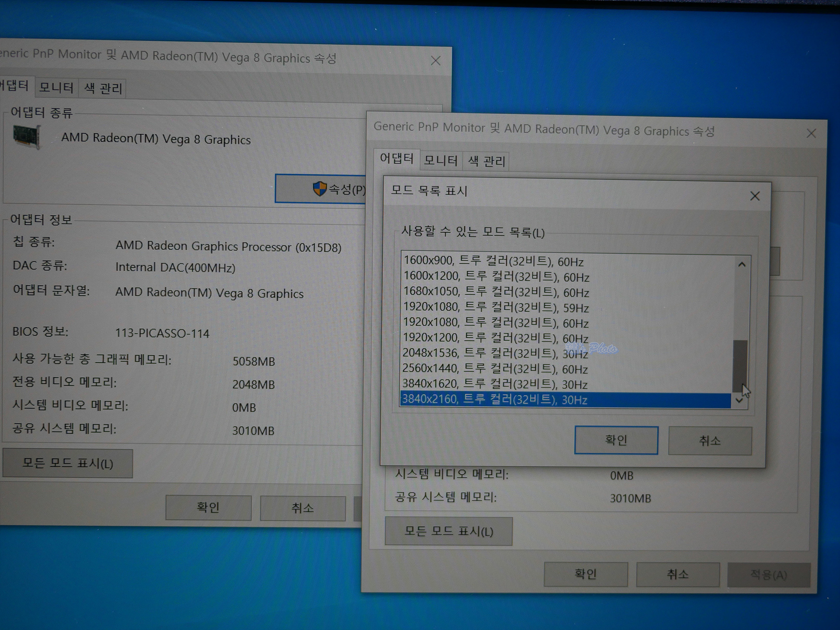Click the graphics adapter card icon
This screenshot has width=840, height=630.
(26, 136)
